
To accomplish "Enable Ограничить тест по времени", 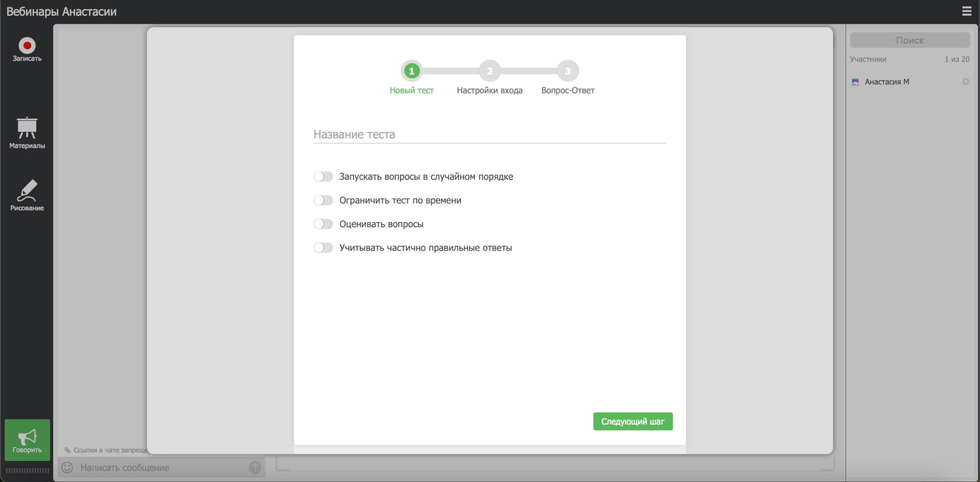I will coord(323,200).
